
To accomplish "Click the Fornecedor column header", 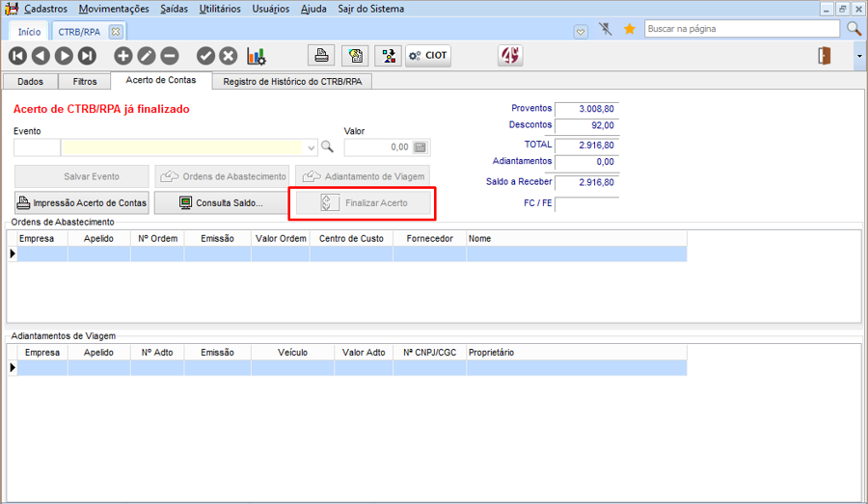I will click(x=429, y=238).
